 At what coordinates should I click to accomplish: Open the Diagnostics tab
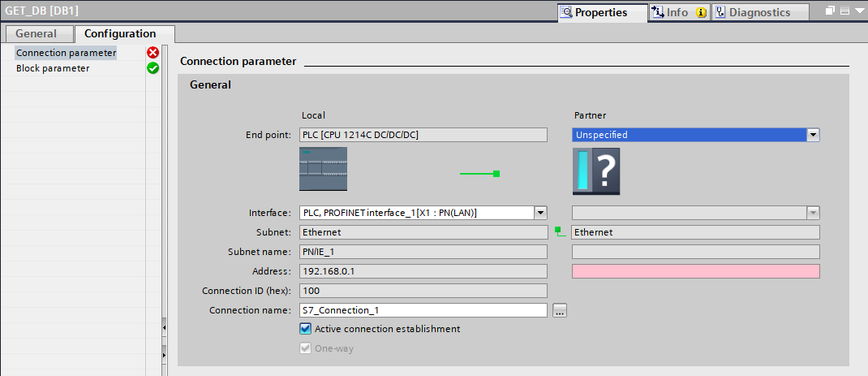click(760, 12)
